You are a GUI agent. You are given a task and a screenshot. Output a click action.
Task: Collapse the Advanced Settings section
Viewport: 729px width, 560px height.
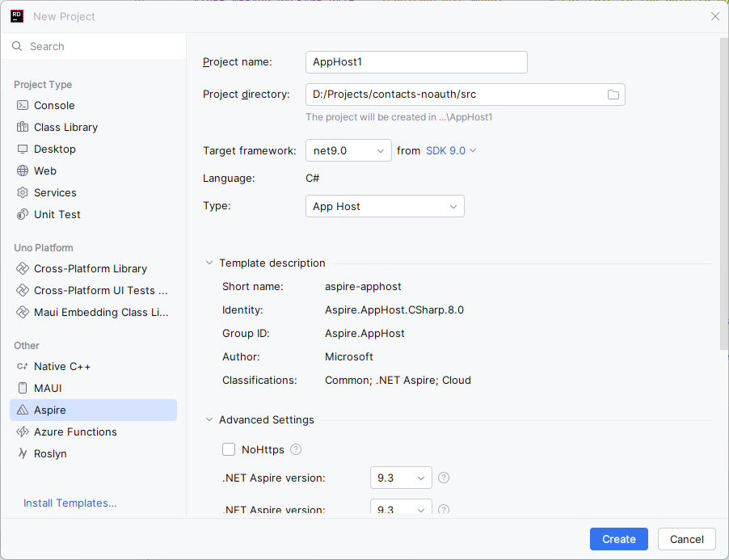[x=209, y=419]
